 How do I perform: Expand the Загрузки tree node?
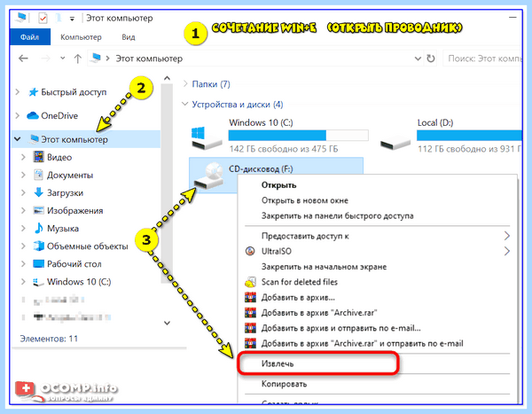point(23,192)
